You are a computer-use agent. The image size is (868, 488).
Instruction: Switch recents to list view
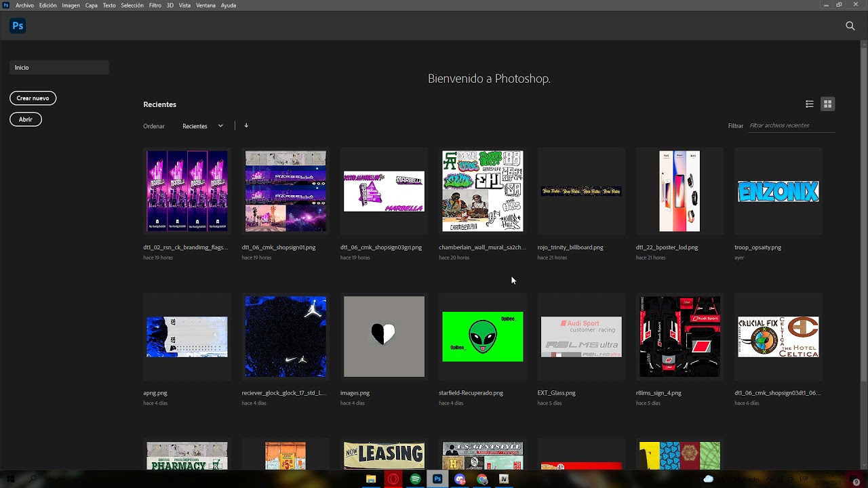(810, 104)
